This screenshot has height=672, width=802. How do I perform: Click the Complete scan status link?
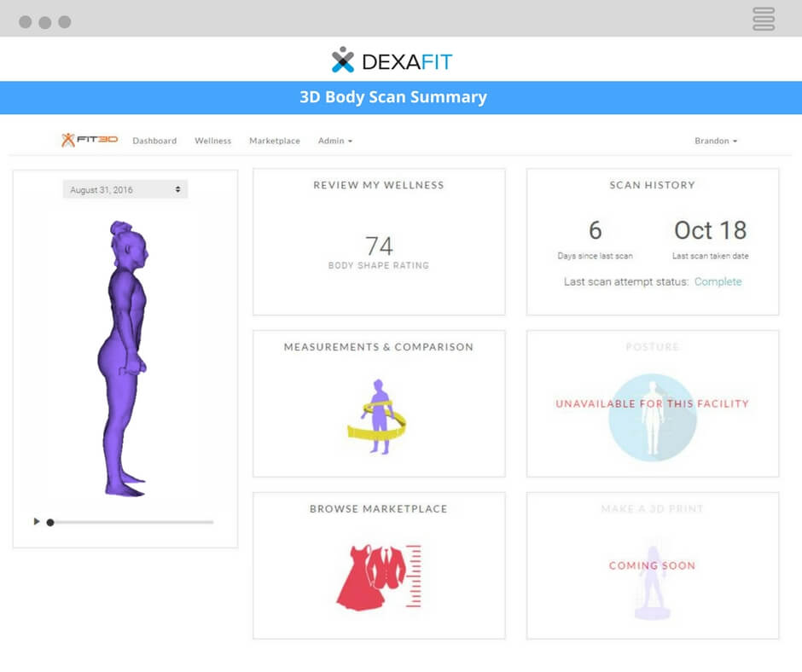[719, 281]
